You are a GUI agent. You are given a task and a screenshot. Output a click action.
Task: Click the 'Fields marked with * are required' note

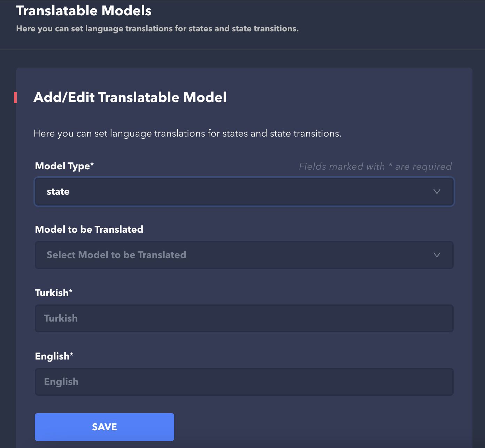click(375, 167)
